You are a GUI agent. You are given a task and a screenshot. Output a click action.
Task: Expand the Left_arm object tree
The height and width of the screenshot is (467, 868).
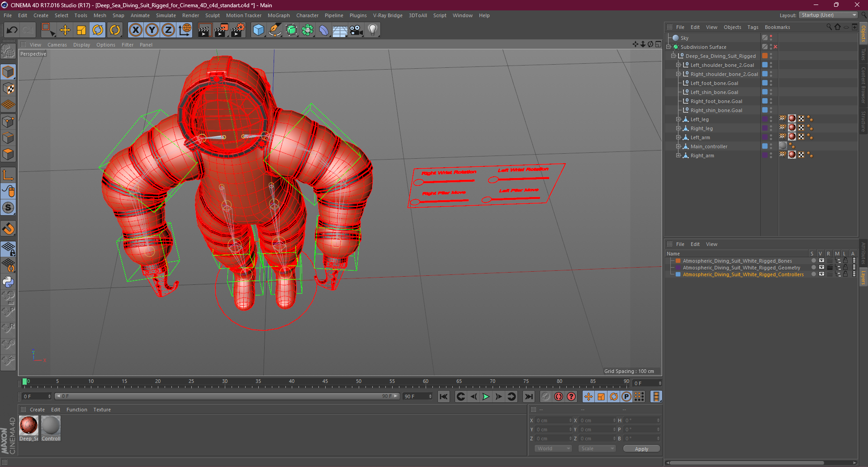(678, 137)
